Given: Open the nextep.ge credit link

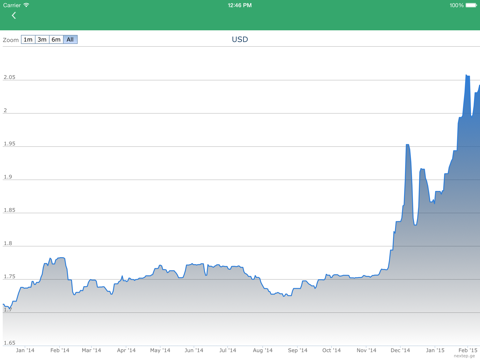Looking at the screenshot, I should point(465,356).
